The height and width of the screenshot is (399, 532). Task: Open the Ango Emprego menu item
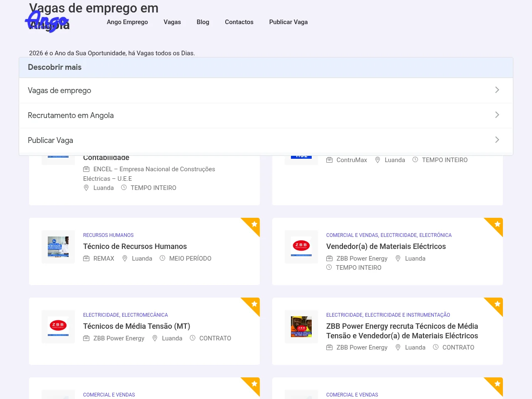point(127,22)
